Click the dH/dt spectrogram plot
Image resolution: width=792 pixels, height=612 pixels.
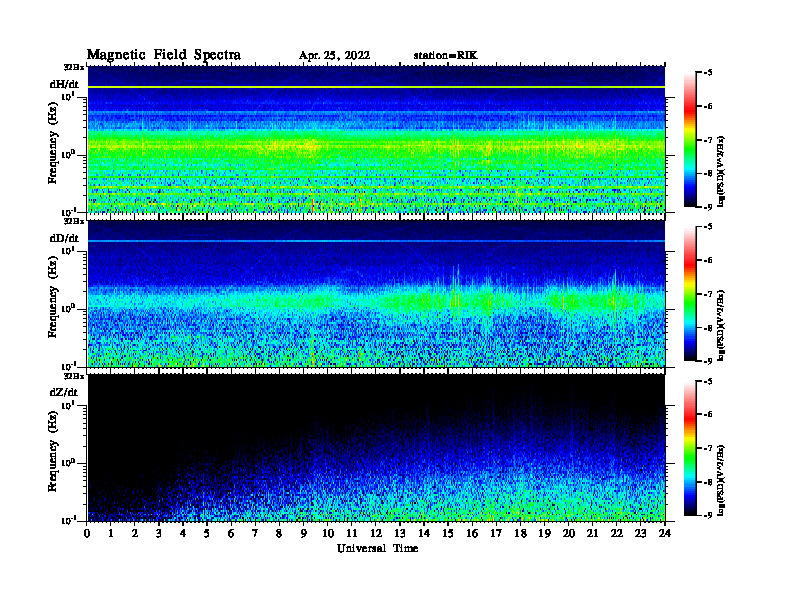[x=376, y=139]
